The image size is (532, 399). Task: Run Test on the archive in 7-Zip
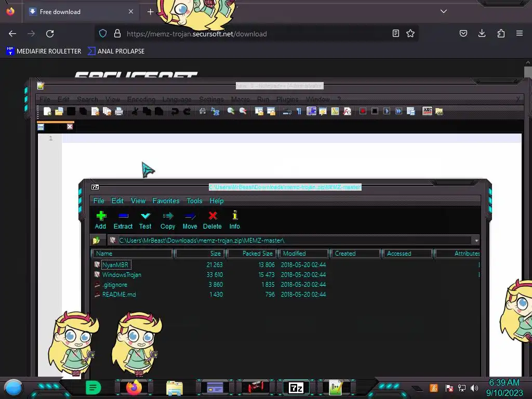pyautogui.click(x=145, y=220)
